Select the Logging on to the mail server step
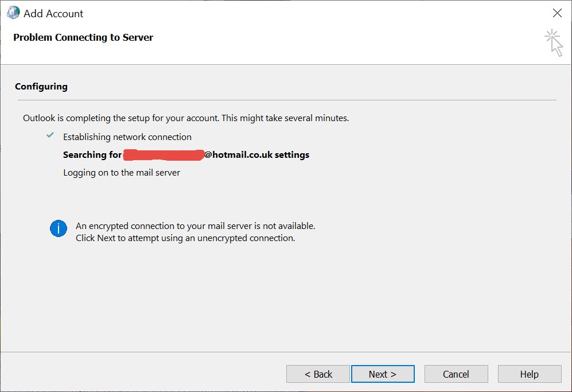 [122, 172]
